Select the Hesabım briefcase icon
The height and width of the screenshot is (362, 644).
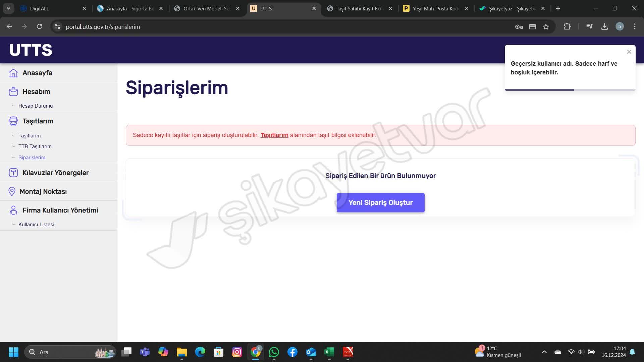point(13,91)
